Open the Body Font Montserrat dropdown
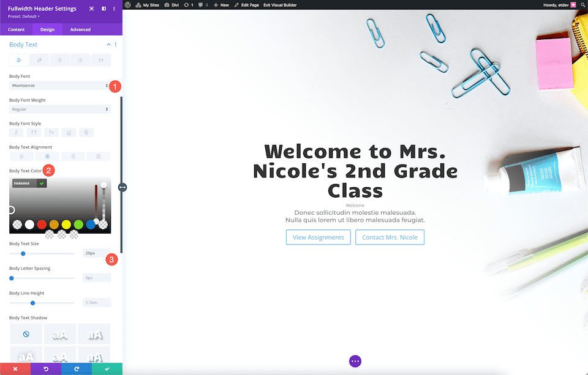This screenshot has width=588, height=375. 60,86
